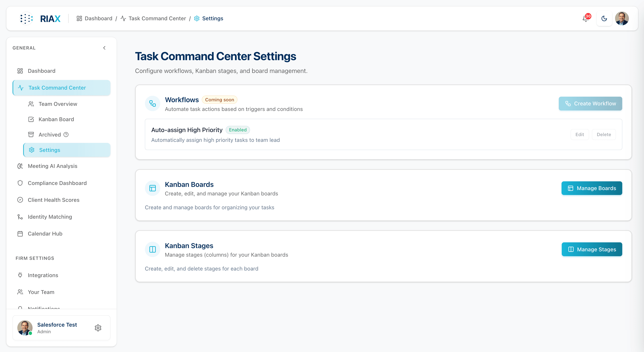Click help question mark beside Archived
This screenshot has width=644, height=352.
point(66,135)
